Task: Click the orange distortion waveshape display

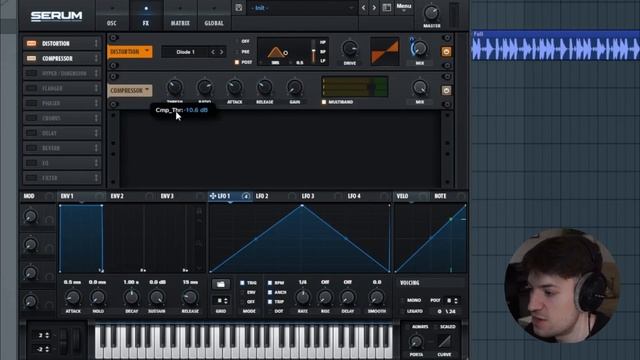Action: (x=384, y=51)
